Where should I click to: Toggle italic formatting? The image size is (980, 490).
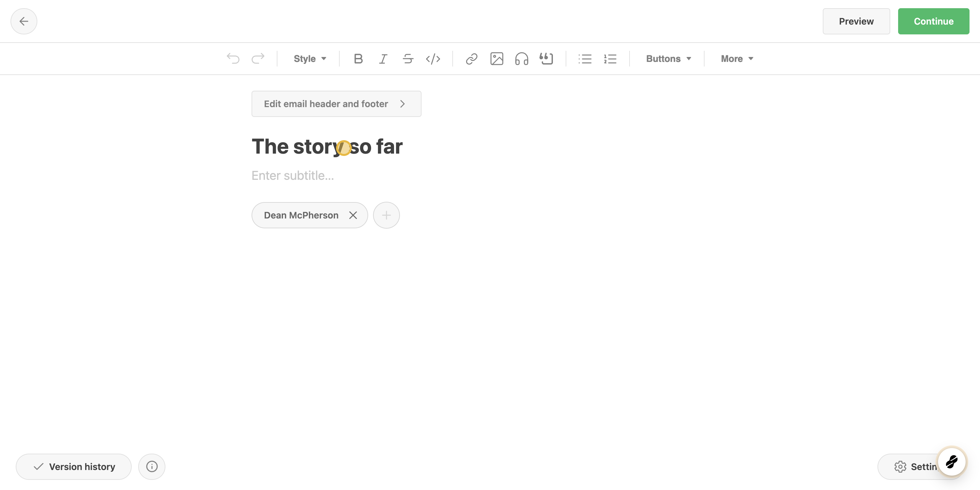tap(383, 59)
